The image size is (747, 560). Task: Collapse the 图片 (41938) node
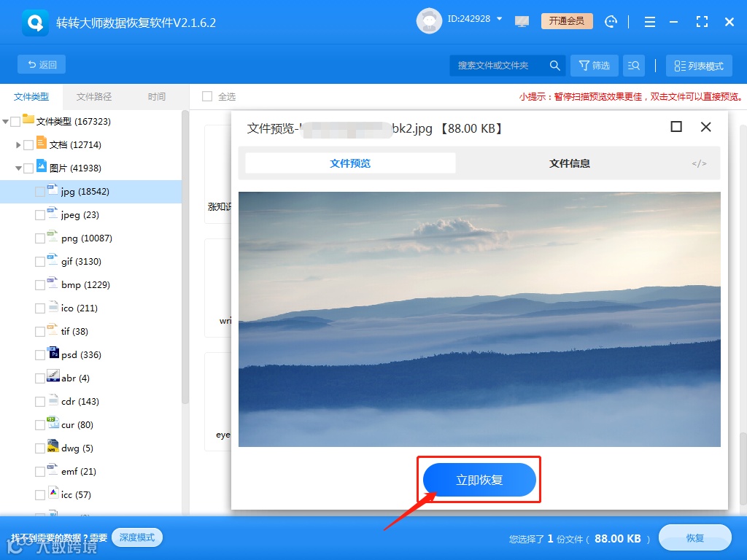pos(18,168)
